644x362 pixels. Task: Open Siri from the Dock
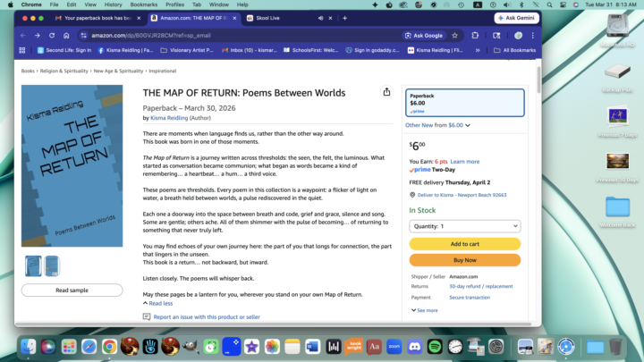point(48,347)
